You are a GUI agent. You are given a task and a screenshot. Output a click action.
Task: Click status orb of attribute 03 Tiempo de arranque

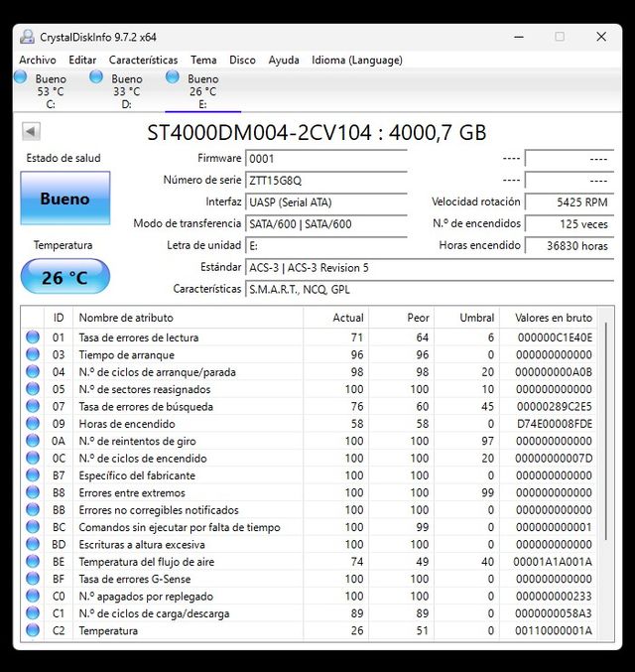point(33,354)
